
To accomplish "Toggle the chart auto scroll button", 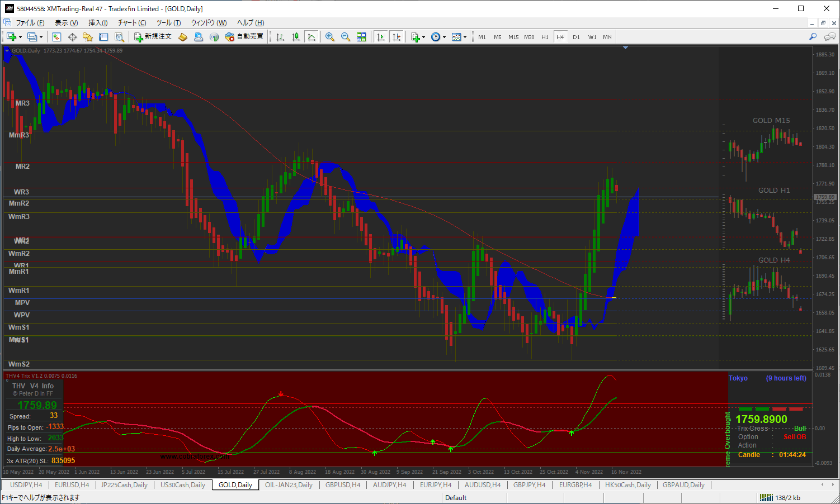I will (381, 37).
